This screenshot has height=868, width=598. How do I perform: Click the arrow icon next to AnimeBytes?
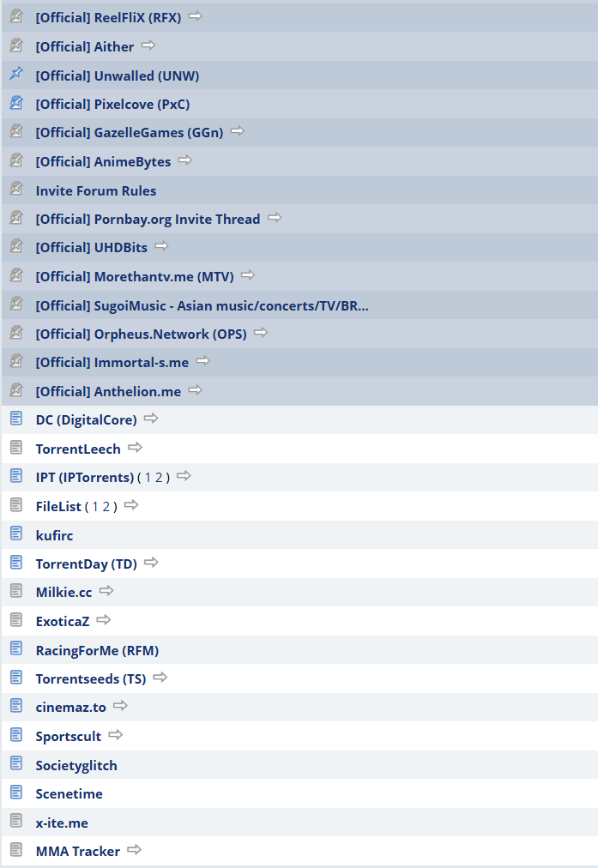click(x=185, y=160)
